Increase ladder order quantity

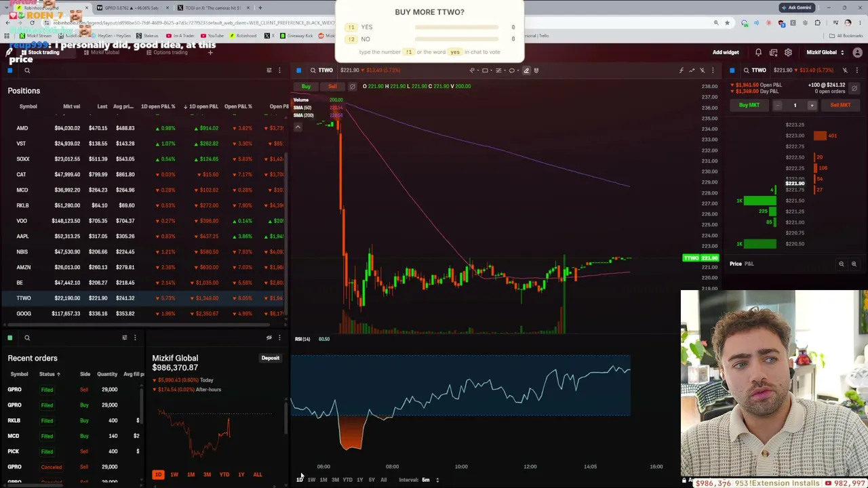pyautogui.click(x=812, y=105)
